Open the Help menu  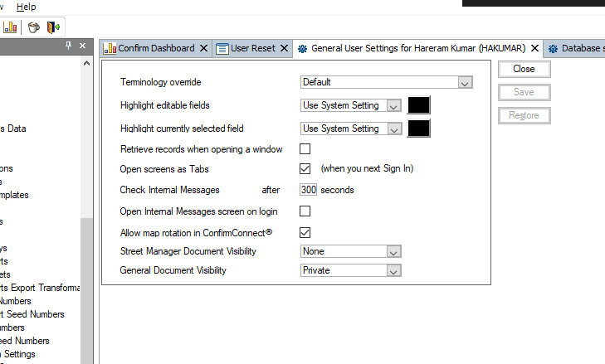pyautogui.click(x=27, y=7)
